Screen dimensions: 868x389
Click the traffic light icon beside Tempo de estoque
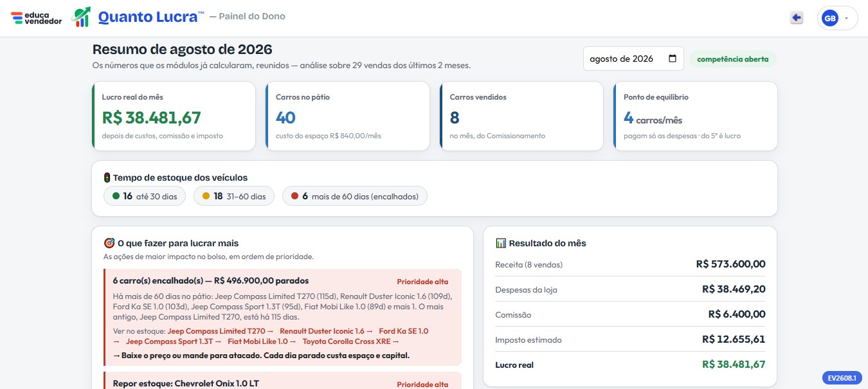click(107, 177)
